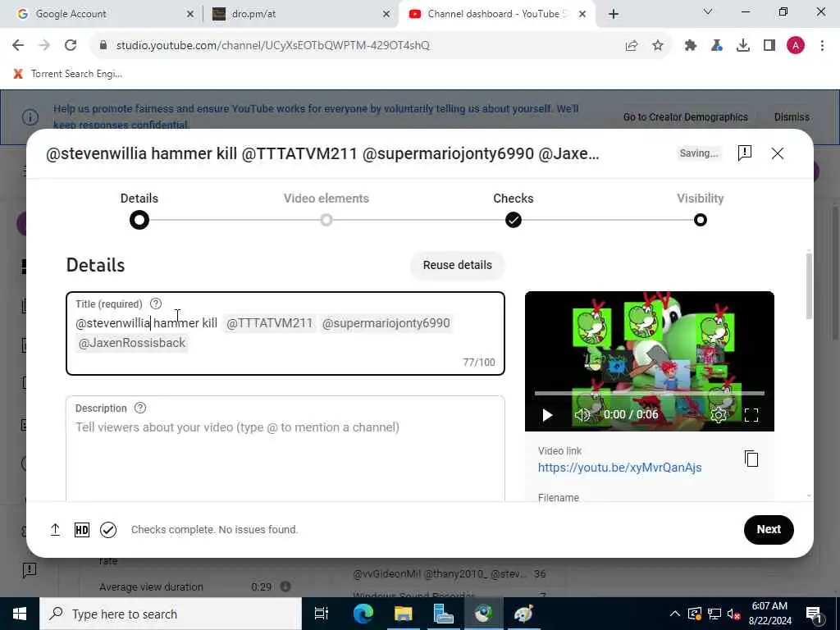Open help for the Description field

click(139, 408)
